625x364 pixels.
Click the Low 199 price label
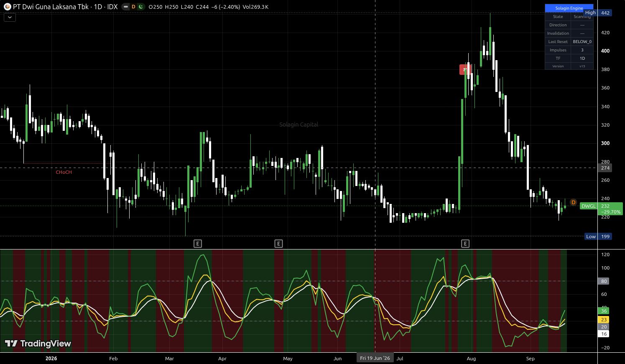[598, 237]
